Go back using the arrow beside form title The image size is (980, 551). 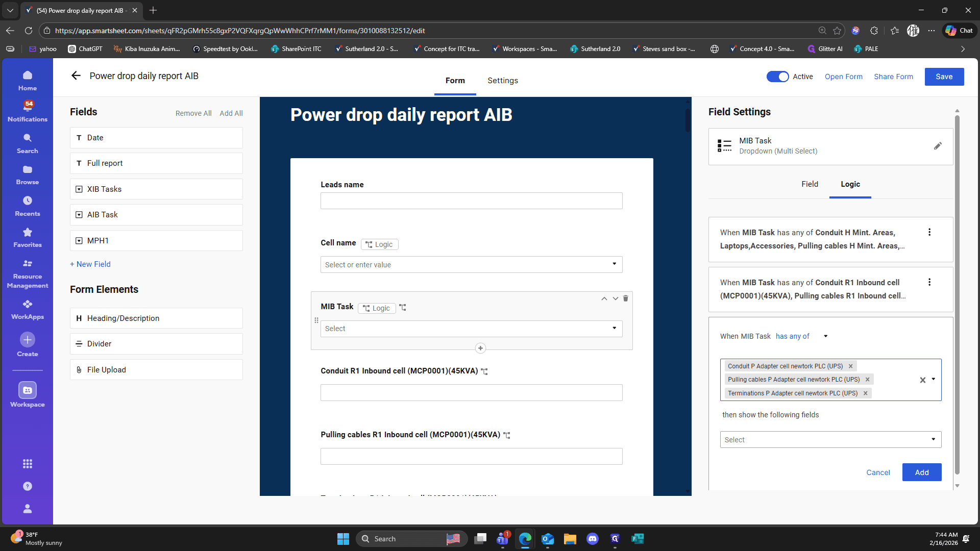[76, 76]
